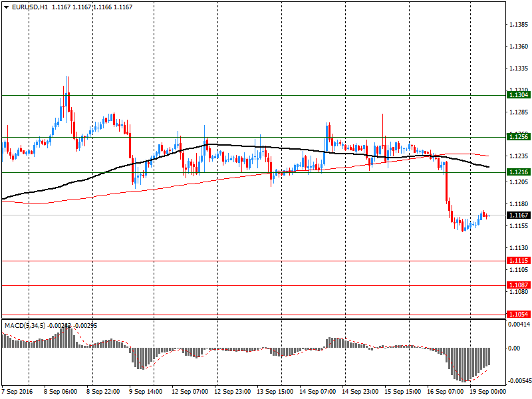Screen dimensions: 532x399
Task: Select the 8 Sep 22:00 time axis label
Action: (103, 392)
